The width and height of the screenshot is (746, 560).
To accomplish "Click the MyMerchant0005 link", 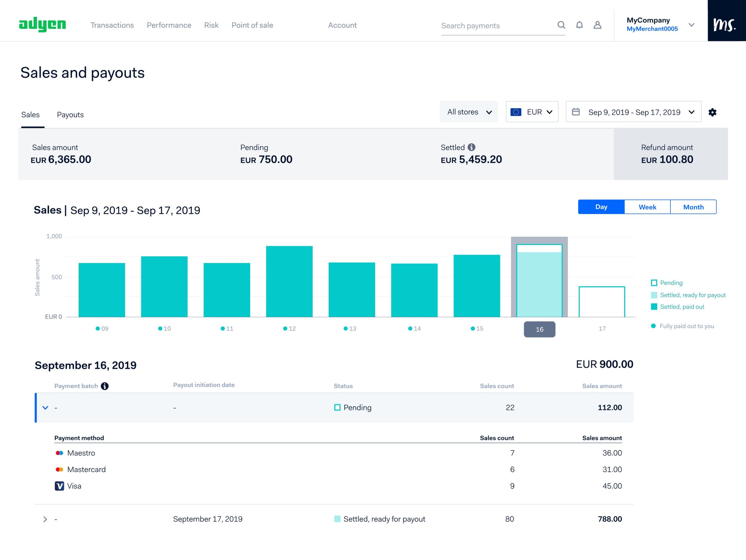I will [x=652, y=29].
